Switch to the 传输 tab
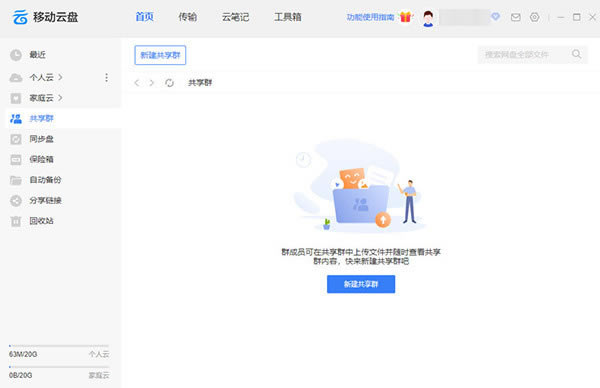Image resolution: width=600 pixels, height=388 pixels. (x=188, y=17)
